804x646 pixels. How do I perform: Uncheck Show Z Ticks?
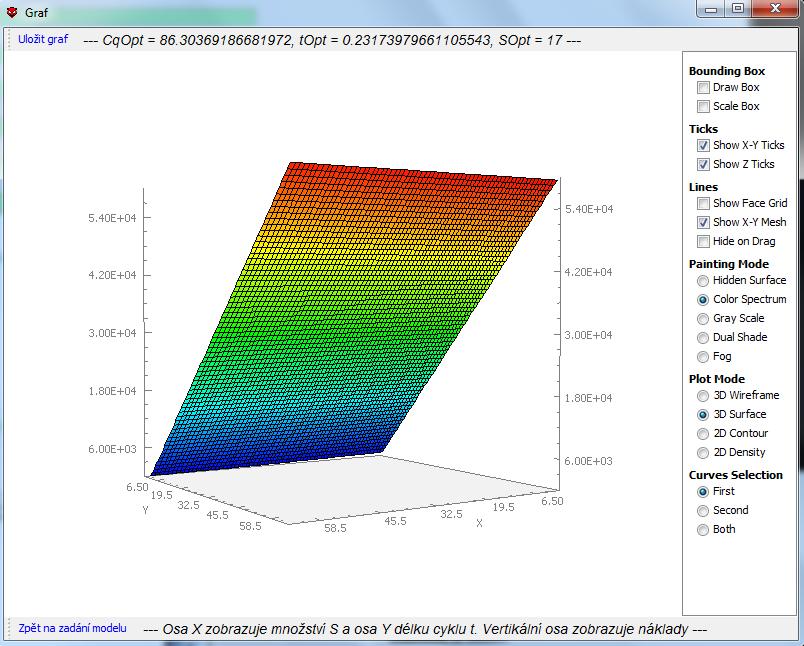(704, 165)
